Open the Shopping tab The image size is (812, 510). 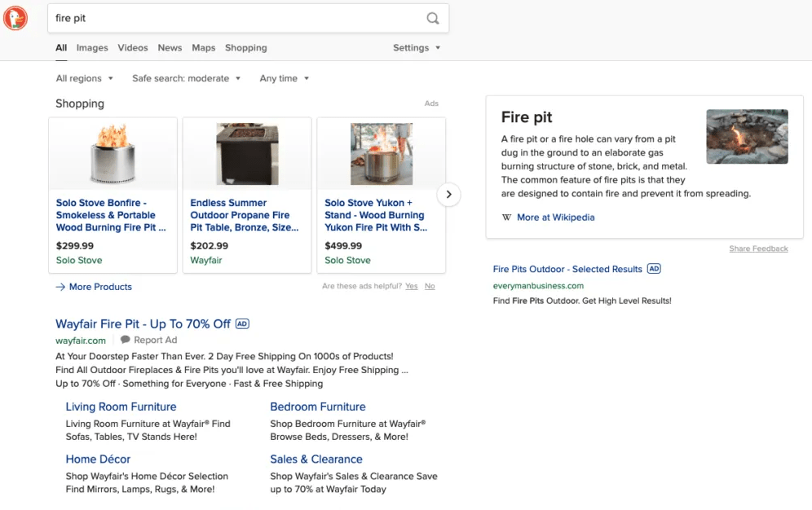246,47
